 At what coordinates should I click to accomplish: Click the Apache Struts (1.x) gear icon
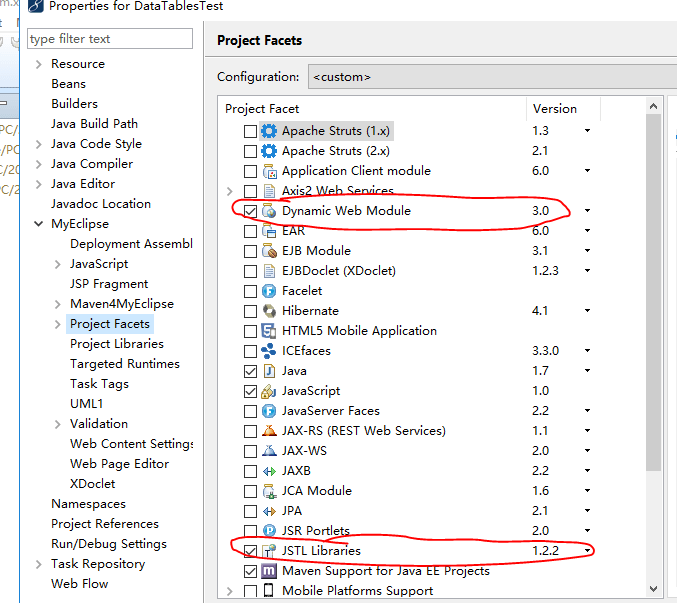pos(269,131)
